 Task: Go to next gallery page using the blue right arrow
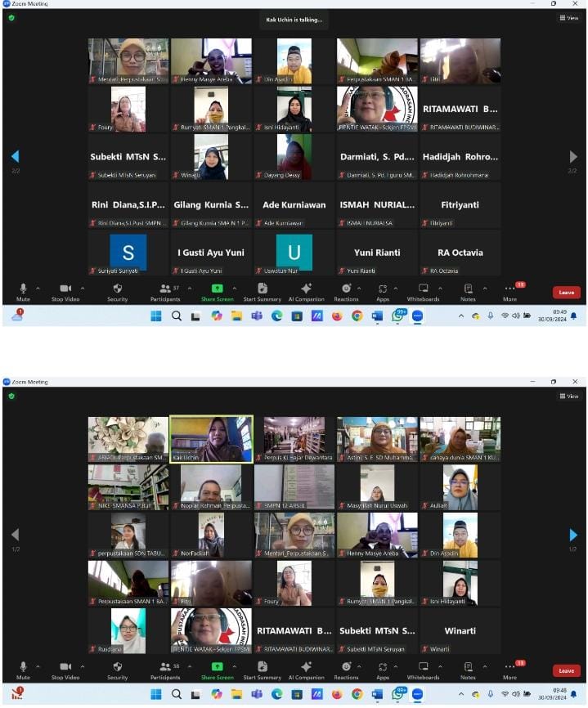pos(573,535)
